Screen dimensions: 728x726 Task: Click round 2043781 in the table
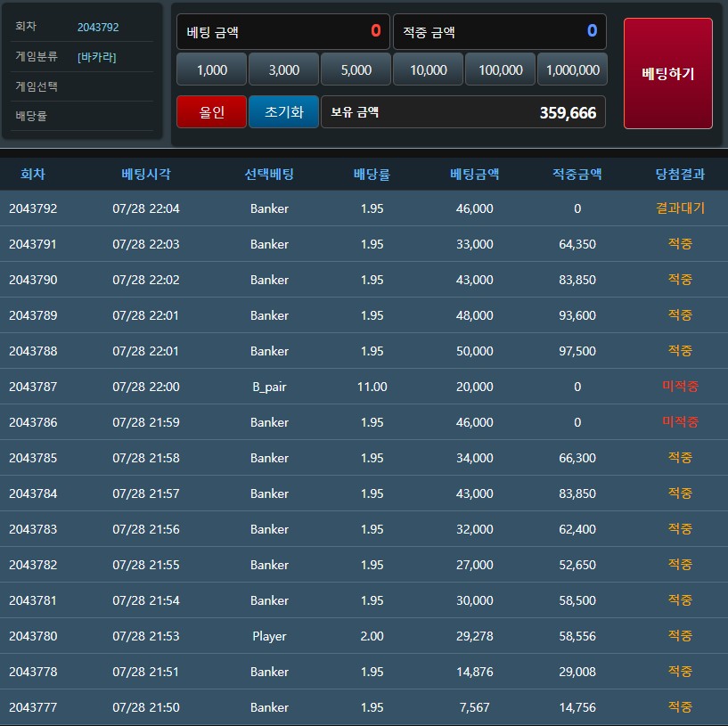[32, 600]
